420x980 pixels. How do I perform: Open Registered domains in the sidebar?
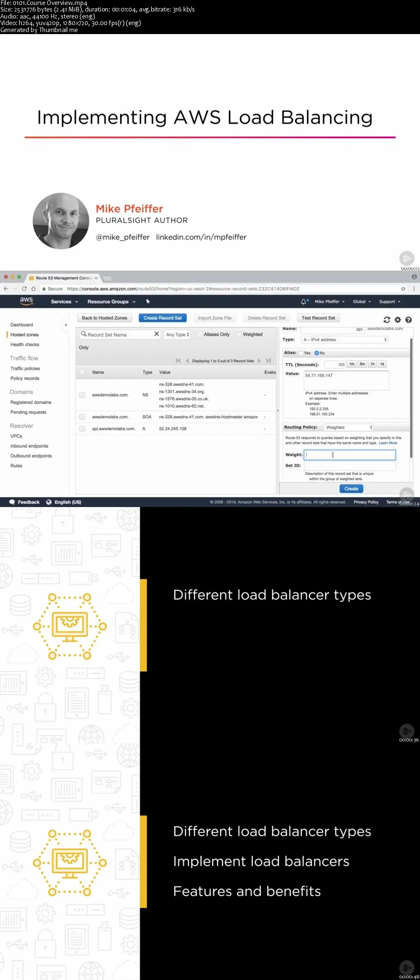tap(31, 402)
